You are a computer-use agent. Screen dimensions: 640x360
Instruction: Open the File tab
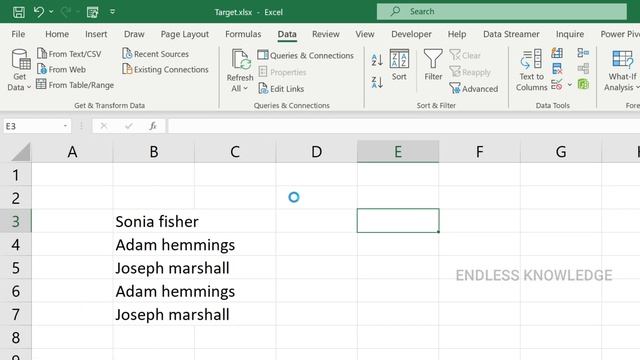(x=18, y=34)
